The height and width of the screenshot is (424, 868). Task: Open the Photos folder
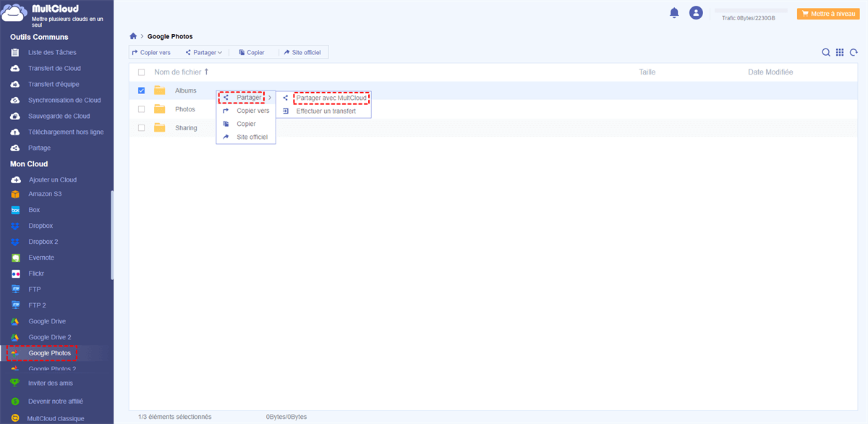click(x=185, y=109)
